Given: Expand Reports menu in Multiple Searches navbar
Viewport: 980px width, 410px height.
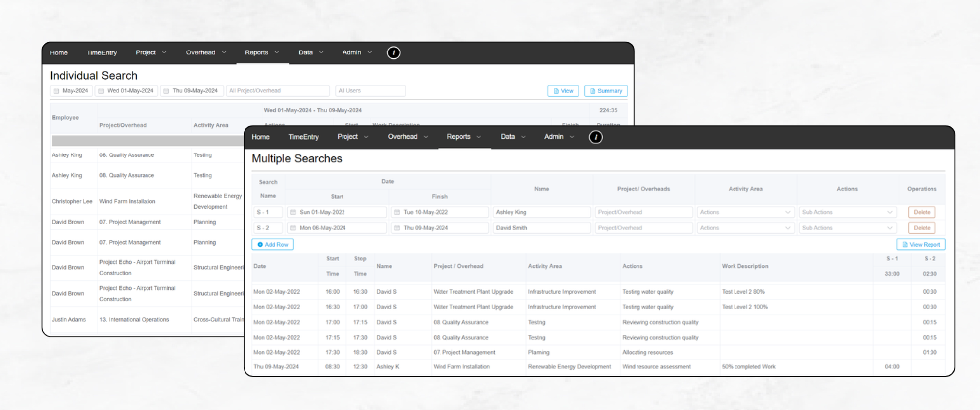Looking at the screenshot, I should pyautogui.click(x=463, y=137).
